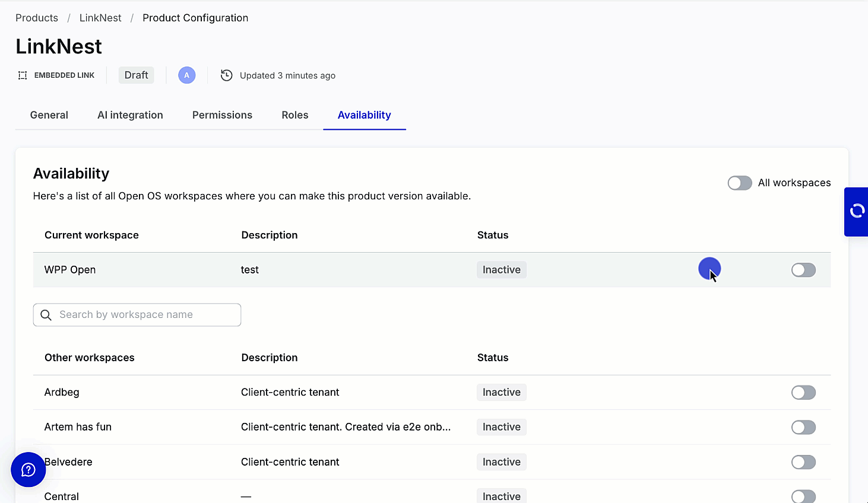Navigate to Products breadcrumb link
Viewport: 868px width, 503px height.
pyautogui.click(x=37, y=18)
